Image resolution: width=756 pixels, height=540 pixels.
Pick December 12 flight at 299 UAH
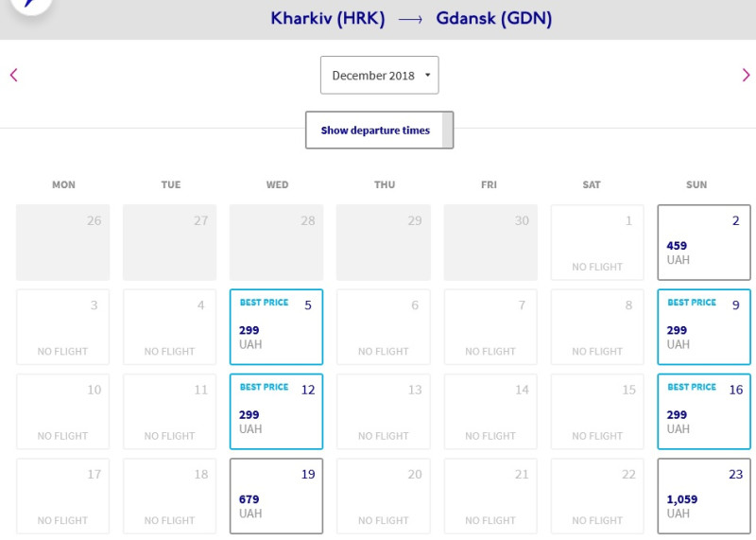tap(276, 411)
